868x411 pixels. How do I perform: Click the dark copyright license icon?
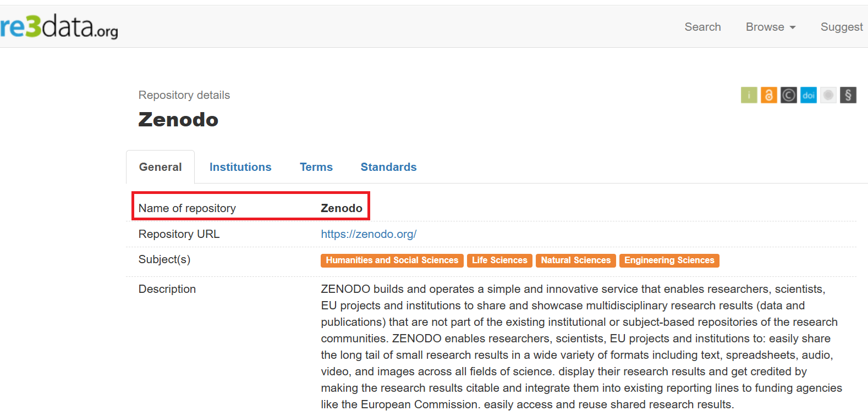[788, 95]
